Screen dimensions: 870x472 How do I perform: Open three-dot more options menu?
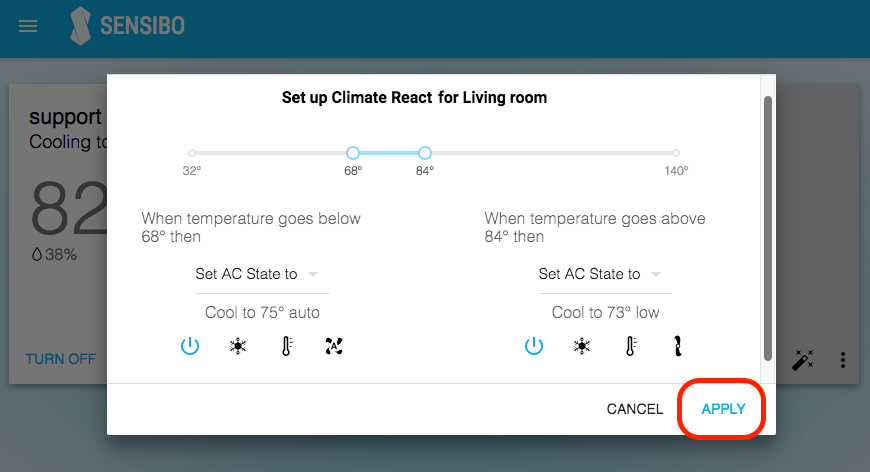(x=843, y=360)
